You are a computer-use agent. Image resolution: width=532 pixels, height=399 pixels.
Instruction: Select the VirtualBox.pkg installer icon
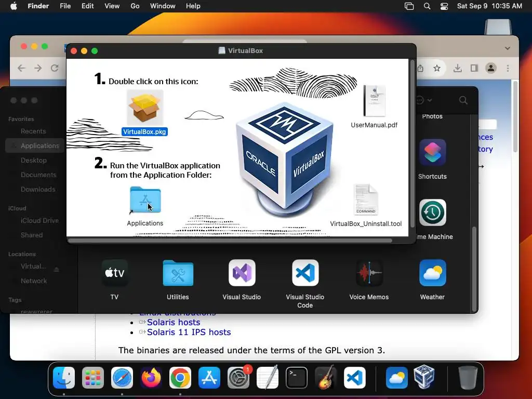pos(145,108)
